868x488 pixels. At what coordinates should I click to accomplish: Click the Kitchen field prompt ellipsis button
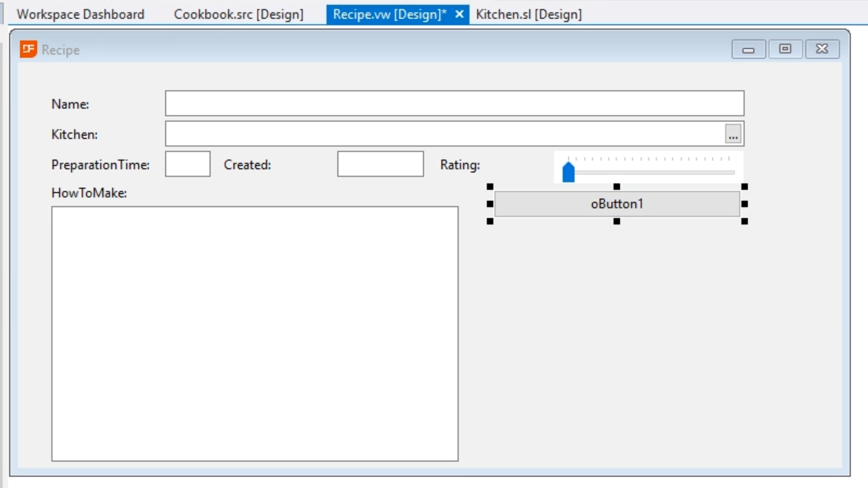point(733,134)
